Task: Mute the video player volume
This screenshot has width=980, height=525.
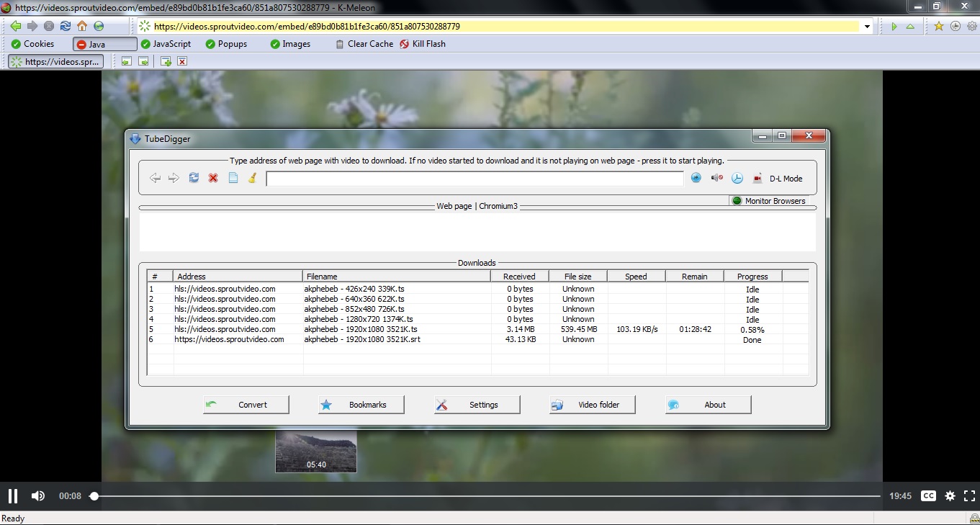Action: (x=38, y=495)
